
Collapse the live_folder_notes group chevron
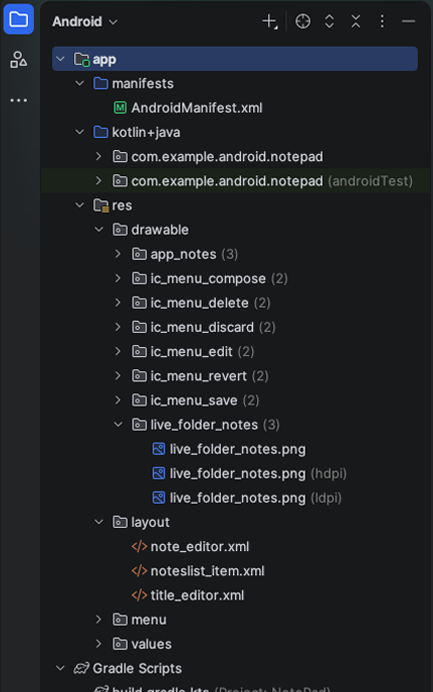118,425
